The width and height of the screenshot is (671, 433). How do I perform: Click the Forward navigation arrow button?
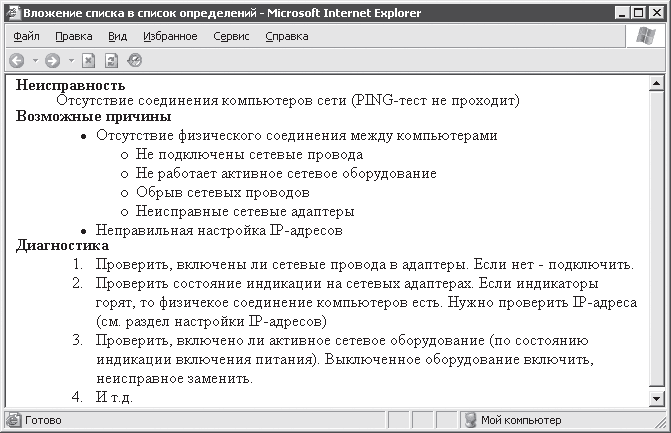pyautogui.click(x=53, y=60)
